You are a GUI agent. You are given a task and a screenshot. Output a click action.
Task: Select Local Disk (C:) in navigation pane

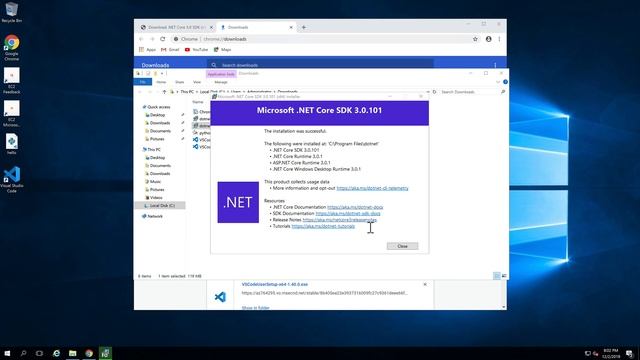160,206
